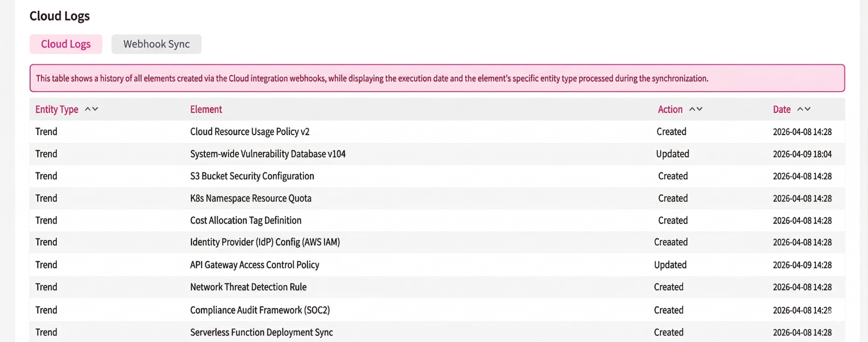Click sort arrows beside Date header
The width and height of the screenshot is (868, 342).
pyautogui.click(x=804, y=109)
